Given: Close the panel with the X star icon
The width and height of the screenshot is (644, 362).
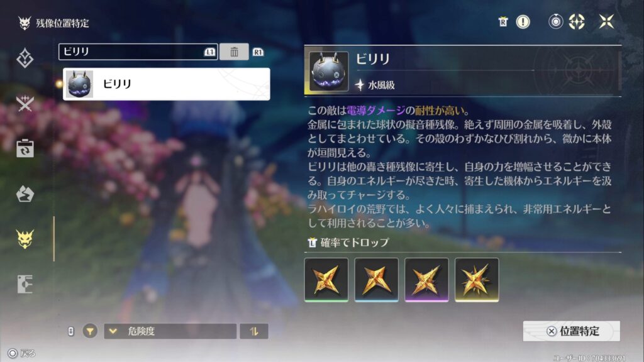Looking at the screenshot, I should click(606, 21).
